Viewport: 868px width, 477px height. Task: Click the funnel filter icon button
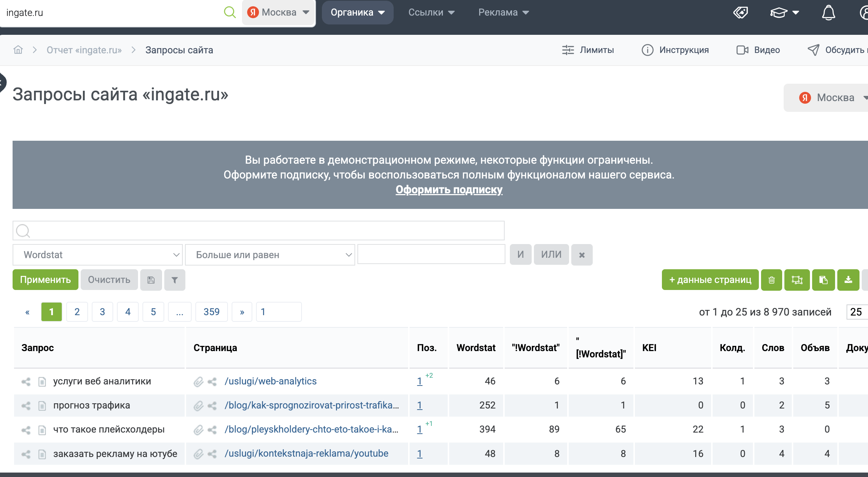[x=175, y=280]
